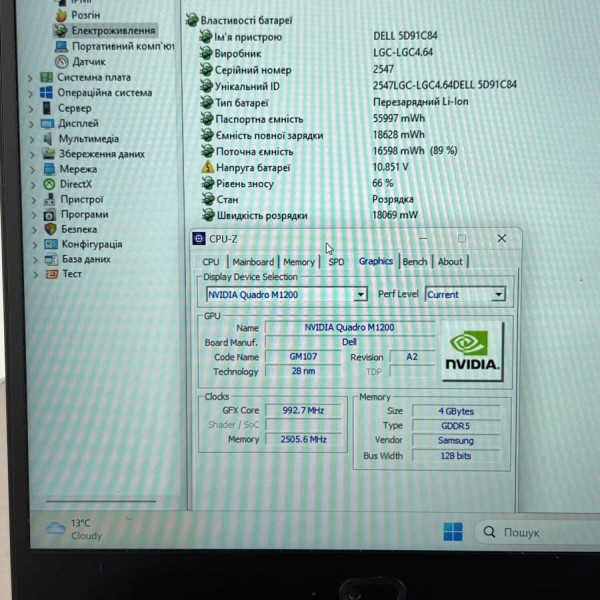This screenshot has height=600, width=600.
Task: Select the Унікальний ID row
Action: pyautogui.click(x=358, y=86)
